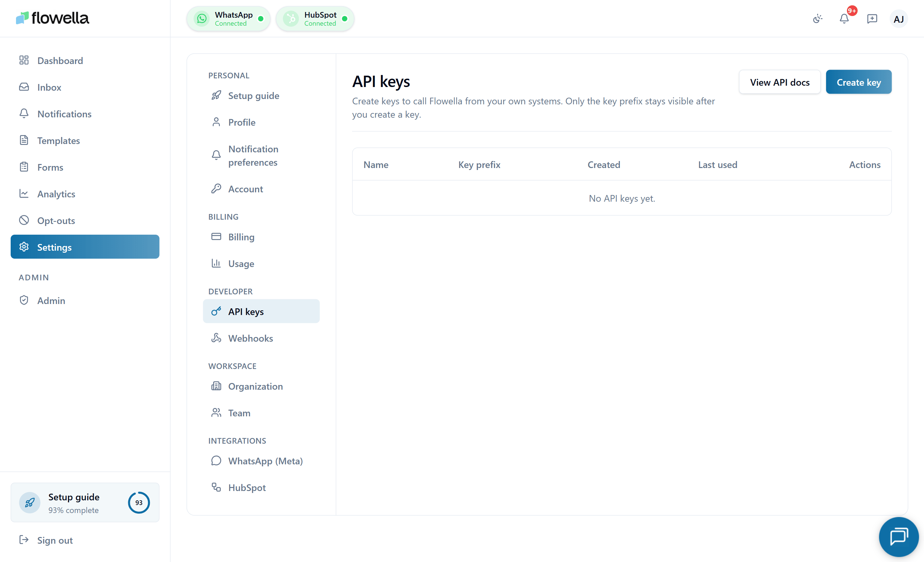The height and width of the screenshot is (562, 924).
Task: Click the Created column header
Action: (604, 164)
